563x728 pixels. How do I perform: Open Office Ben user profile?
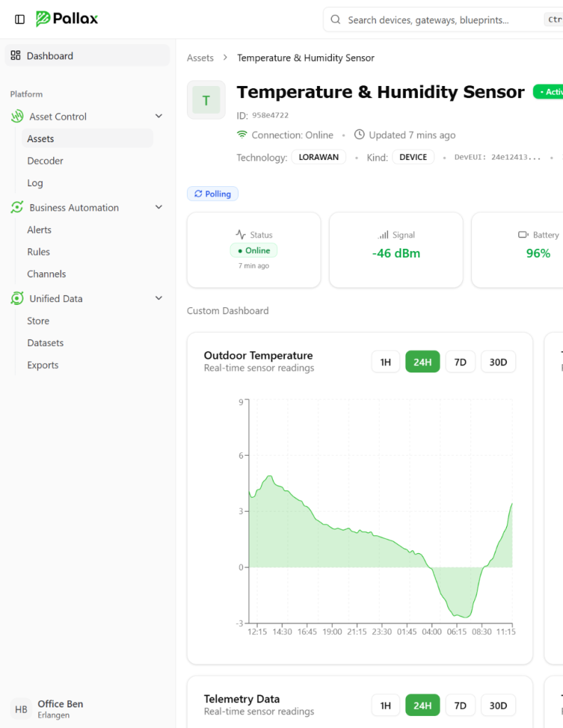click(x=60, y=709)
